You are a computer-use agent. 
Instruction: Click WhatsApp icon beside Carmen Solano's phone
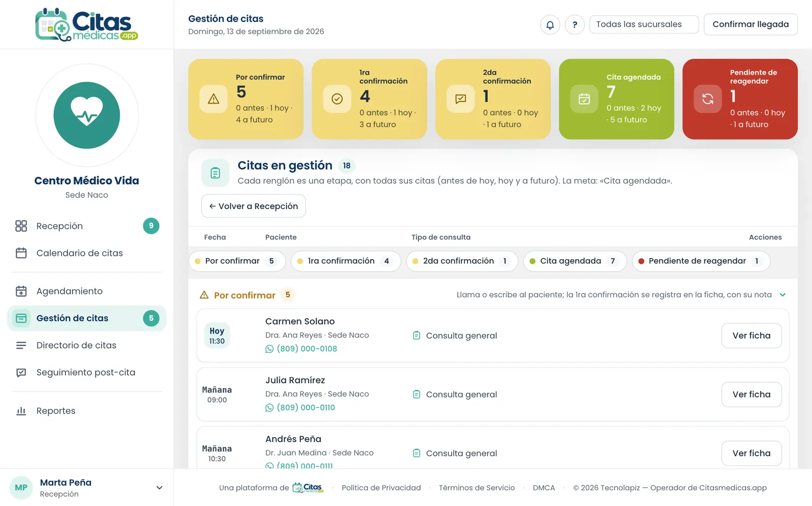[269, 349]
